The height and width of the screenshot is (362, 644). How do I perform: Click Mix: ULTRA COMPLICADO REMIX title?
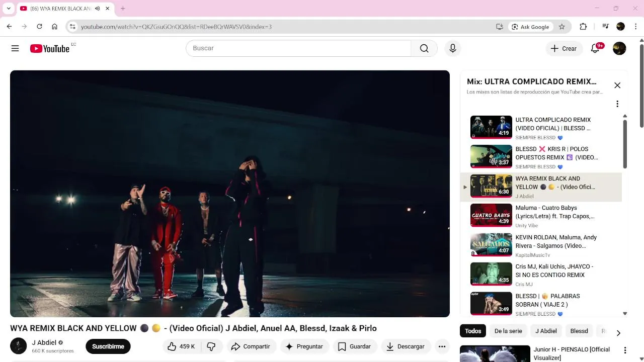point(532,81)
